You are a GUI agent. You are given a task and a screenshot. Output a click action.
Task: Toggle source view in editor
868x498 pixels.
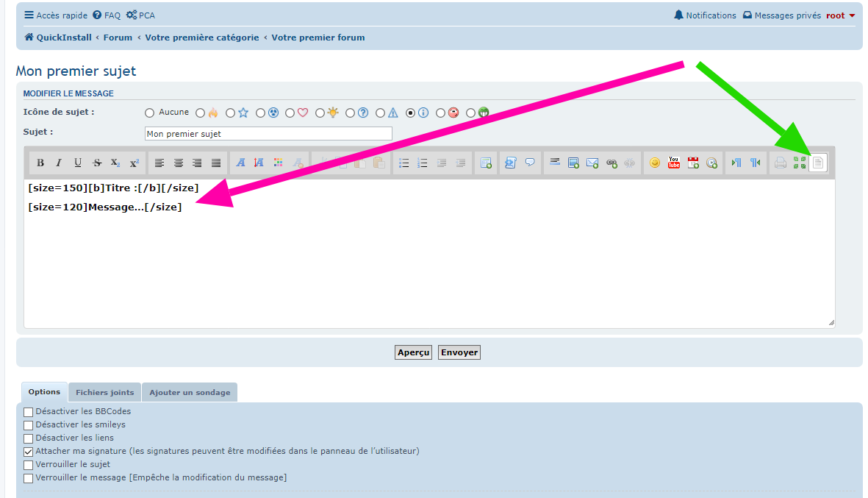tap(818, 163)
